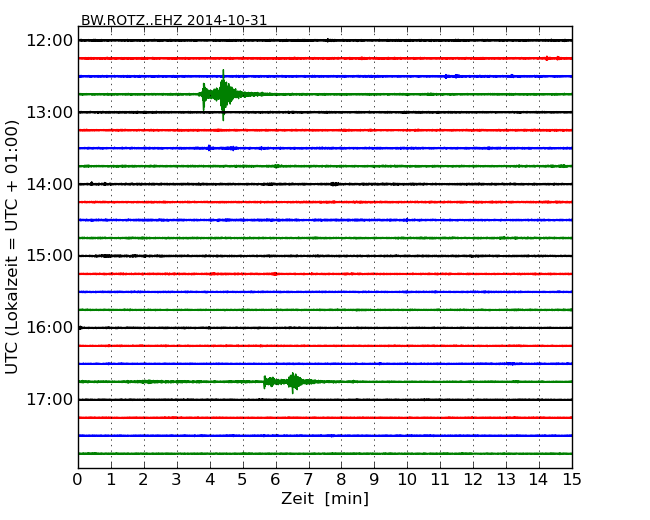Select the 16:00 time label
Viewport: 650px width, 520px height.
pyautogui.click(x=50, y=328)
